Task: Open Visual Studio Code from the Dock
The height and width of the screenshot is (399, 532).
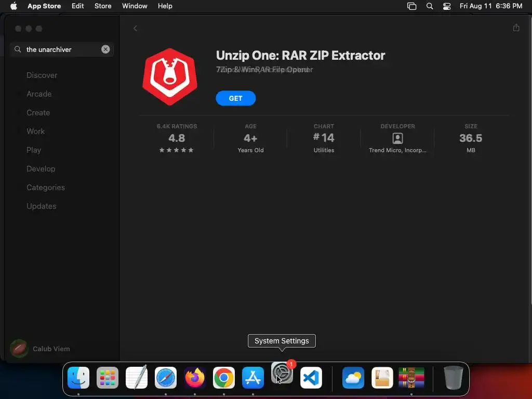Action: pos(311,378)
